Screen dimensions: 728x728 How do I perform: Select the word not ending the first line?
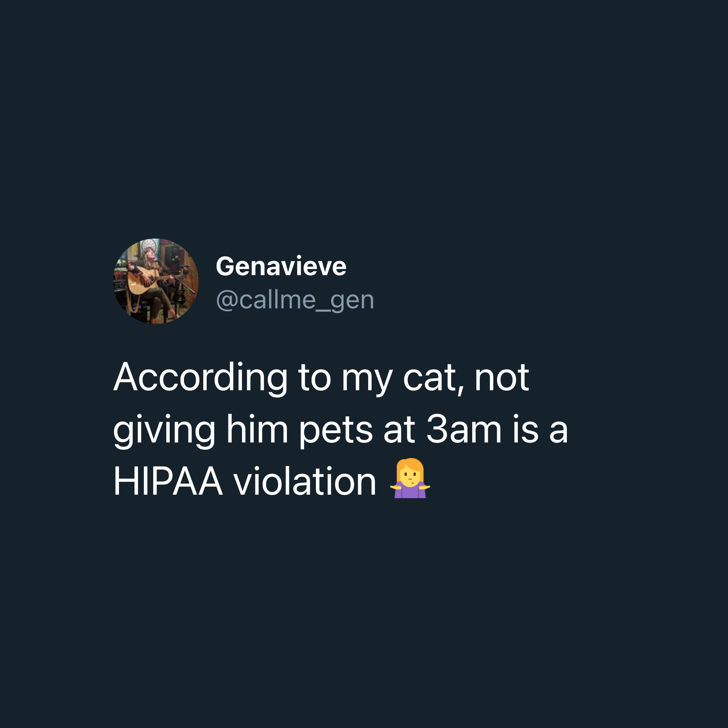(502, 378)
